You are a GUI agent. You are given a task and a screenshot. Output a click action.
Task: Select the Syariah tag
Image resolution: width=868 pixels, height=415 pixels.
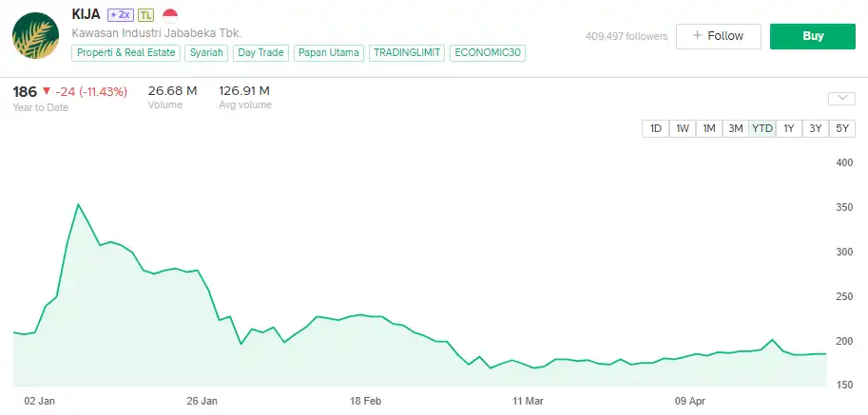[206, 53]
